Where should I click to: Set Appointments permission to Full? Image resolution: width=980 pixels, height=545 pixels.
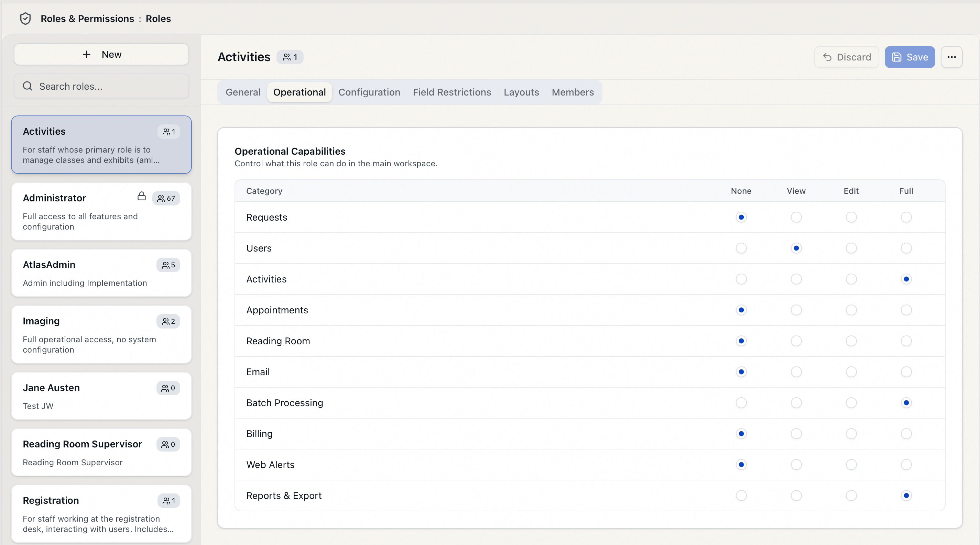906,310
